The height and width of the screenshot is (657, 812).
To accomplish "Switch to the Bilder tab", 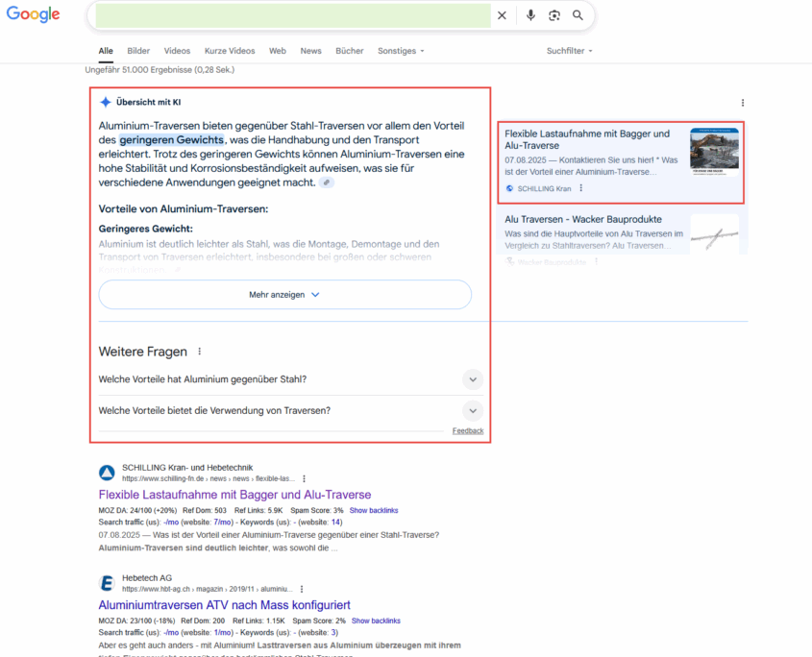I will pyautogui.click(x=138, y=51).
